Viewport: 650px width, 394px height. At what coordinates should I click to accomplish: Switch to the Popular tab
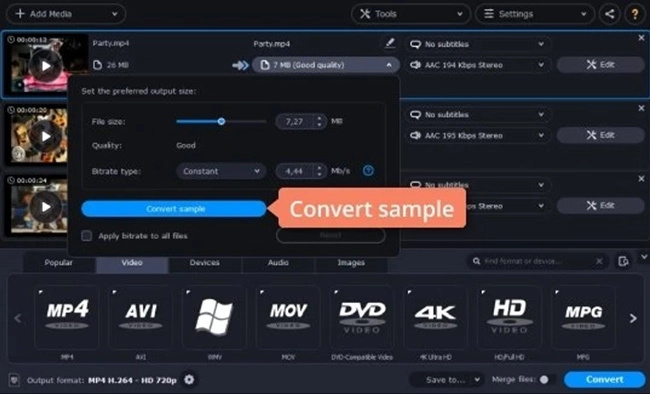(x=58, y=263)
